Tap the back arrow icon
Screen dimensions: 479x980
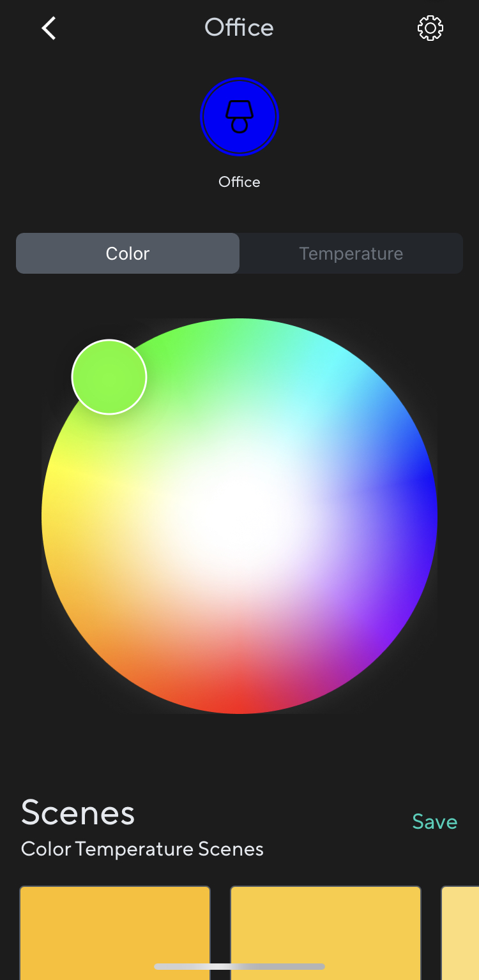(x=49, y=28)
